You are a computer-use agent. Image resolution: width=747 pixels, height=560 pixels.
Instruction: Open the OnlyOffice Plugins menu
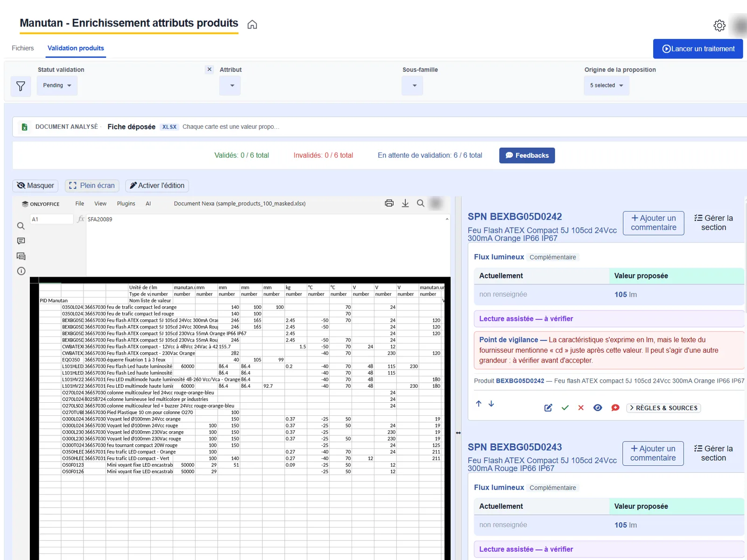pos(126,203)
